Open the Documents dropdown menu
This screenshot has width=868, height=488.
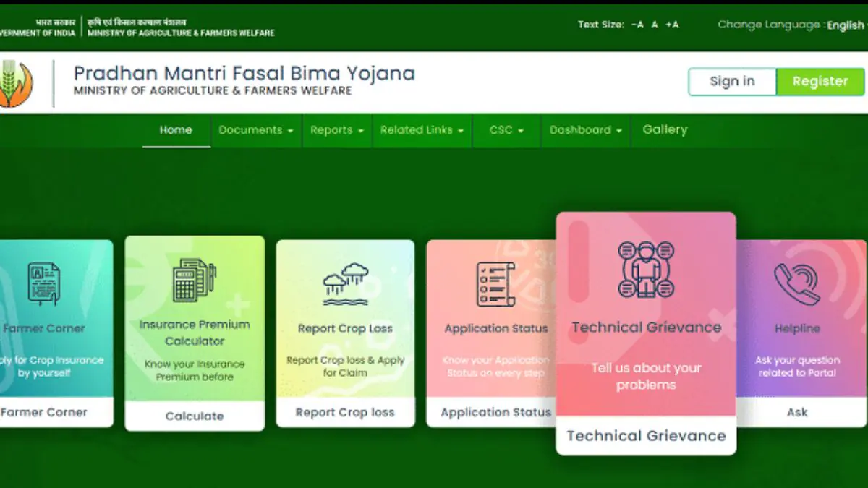point(253,130)
